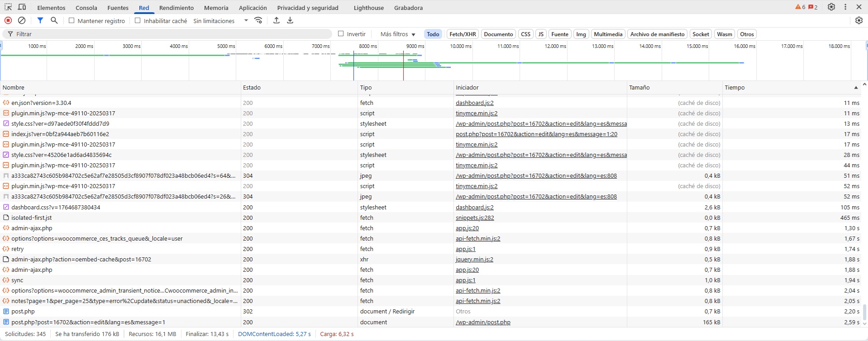This screenshot has height=341, width=868.
Task: Open Sin limitaciones throttling dropdown
Action: pos(220,21)
